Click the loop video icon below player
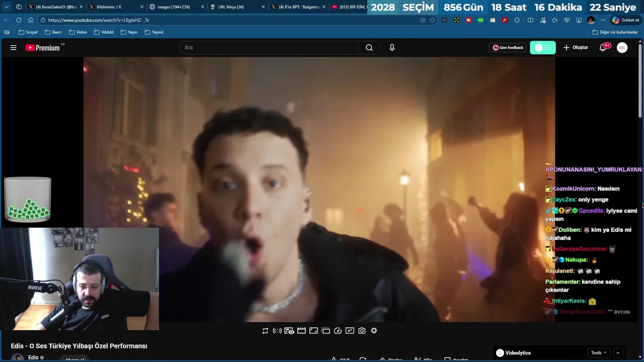Image resolution: width=644 pixels, height=362 pixels. tap(265, 331)
